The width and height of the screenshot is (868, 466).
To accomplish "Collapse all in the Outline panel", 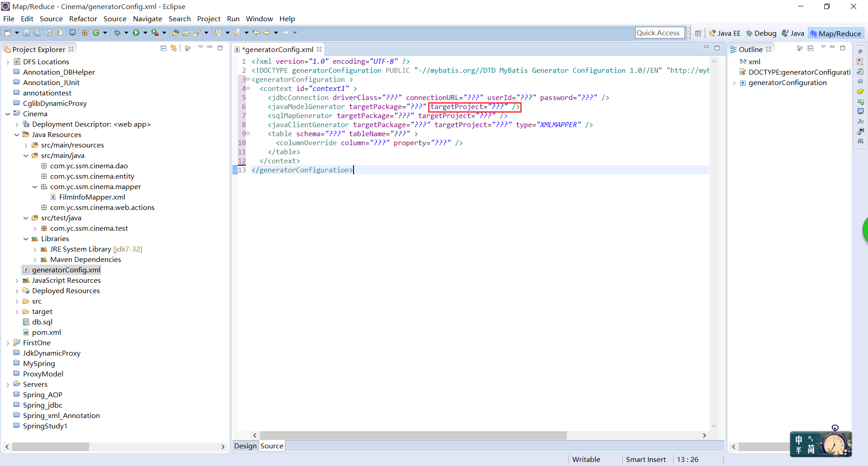I will pyautogui.click(x=811, y=48).
